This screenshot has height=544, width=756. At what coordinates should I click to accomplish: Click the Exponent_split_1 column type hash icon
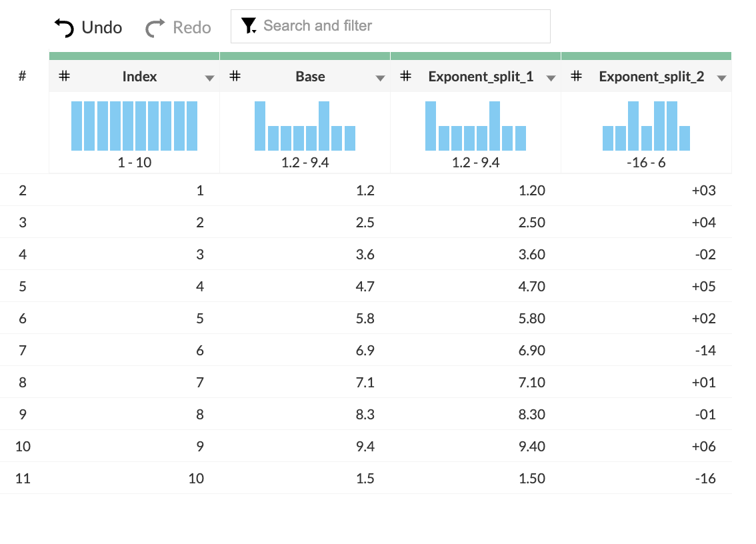[405, 76]
